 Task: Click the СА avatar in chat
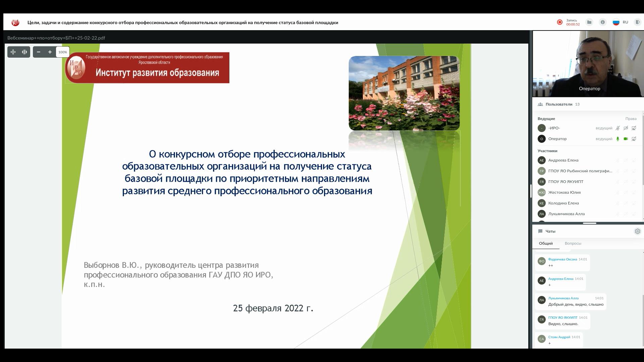click(541, 339)
